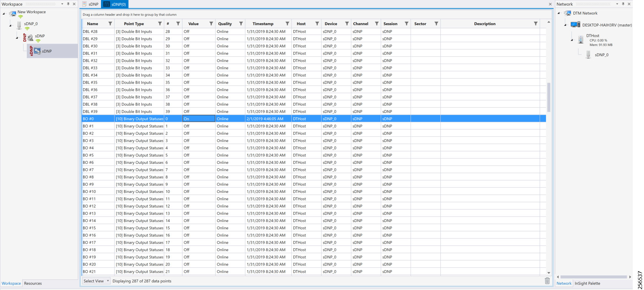Close the Workspace panel
The image size is (644, 290).
[74, 4]
